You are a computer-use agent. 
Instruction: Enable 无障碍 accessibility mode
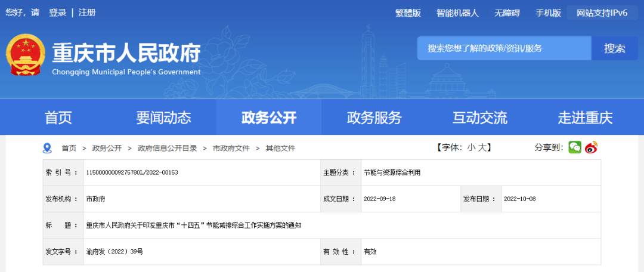(x=507, y=13)
